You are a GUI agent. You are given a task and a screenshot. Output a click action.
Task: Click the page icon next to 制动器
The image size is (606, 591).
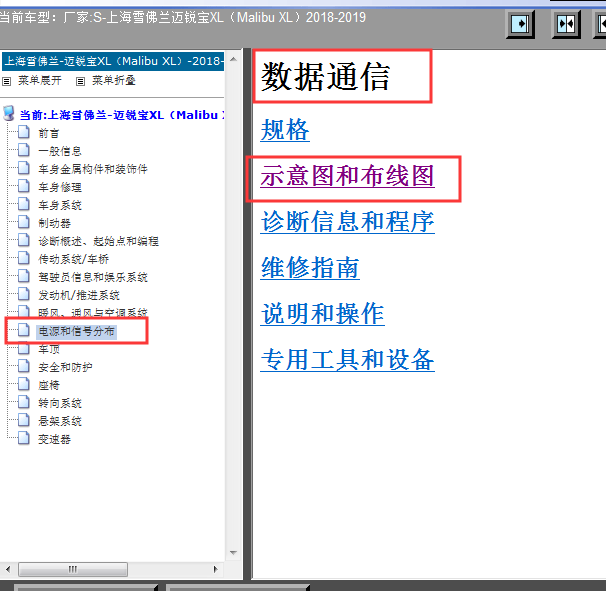(x=24, y=222)
